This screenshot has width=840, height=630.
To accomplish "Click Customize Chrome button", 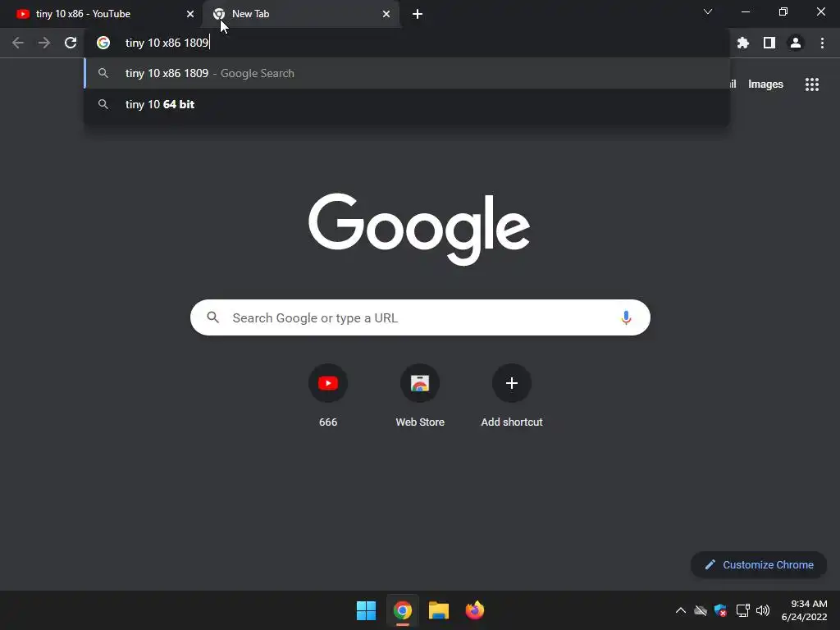I will pos(759,564).
